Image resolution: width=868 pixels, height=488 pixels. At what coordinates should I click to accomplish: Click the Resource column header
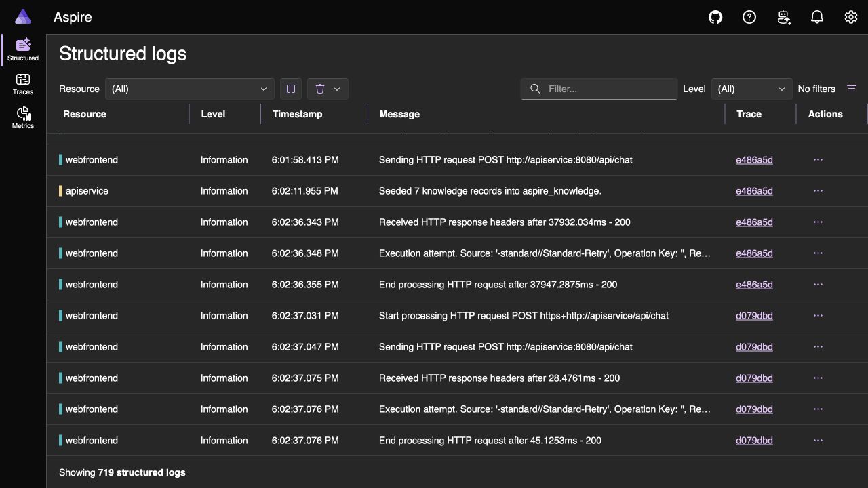(85, 114)
